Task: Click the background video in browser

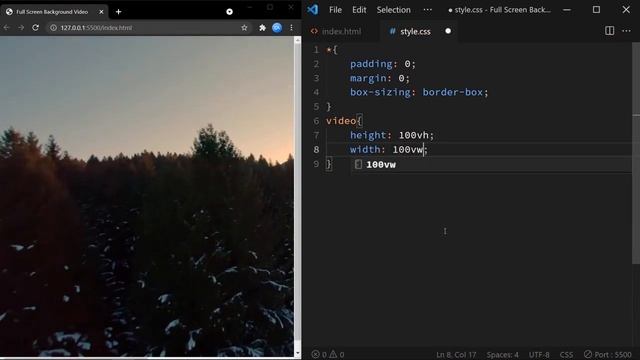Action: click(x=147, y=196)
